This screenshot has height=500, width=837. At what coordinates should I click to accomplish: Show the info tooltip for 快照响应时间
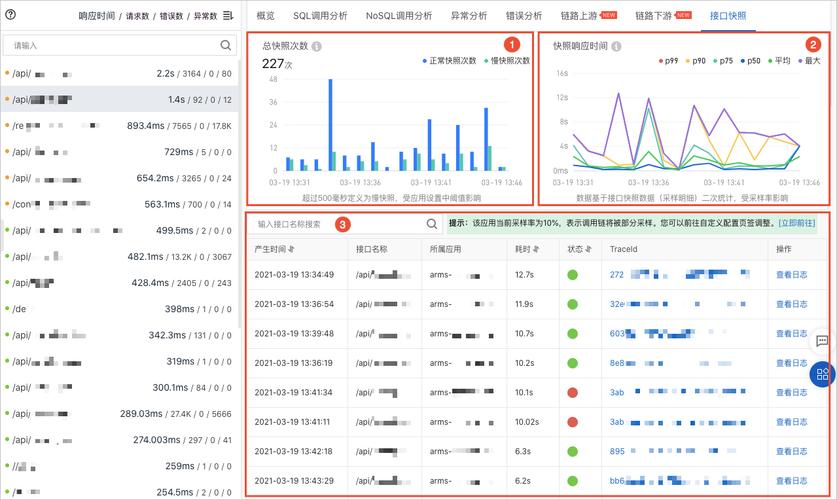[x=616, y=46]
